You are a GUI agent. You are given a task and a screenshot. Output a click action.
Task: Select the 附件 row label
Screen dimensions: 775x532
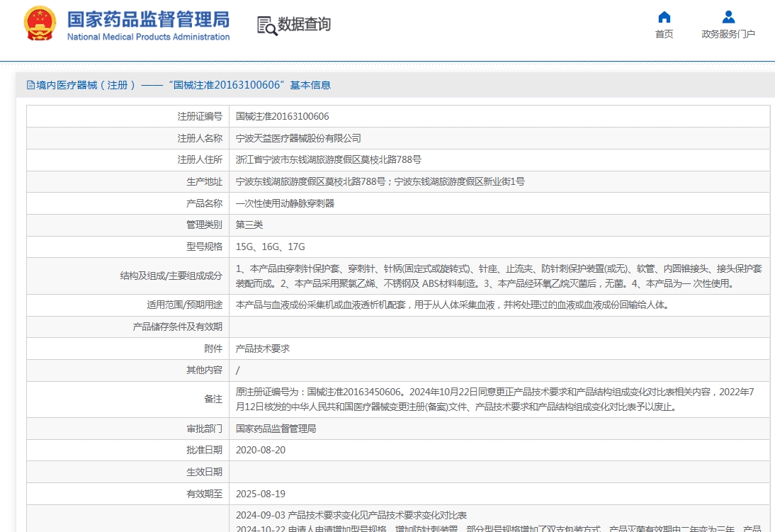pos(213,349)
